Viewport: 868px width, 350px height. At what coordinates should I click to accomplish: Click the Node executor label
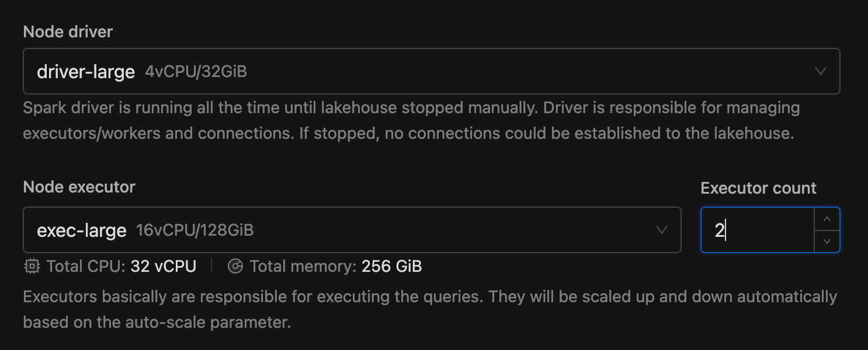pyautogui.click(x=79, y=187)
